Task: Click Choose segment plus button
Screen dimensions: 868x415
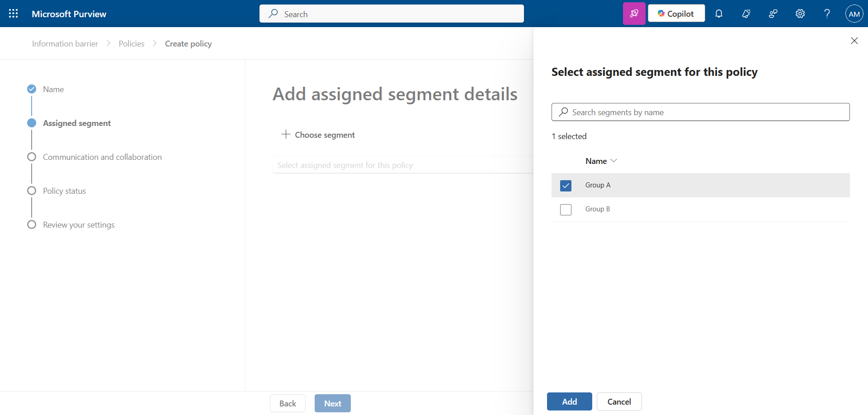Action: (318, 135)
